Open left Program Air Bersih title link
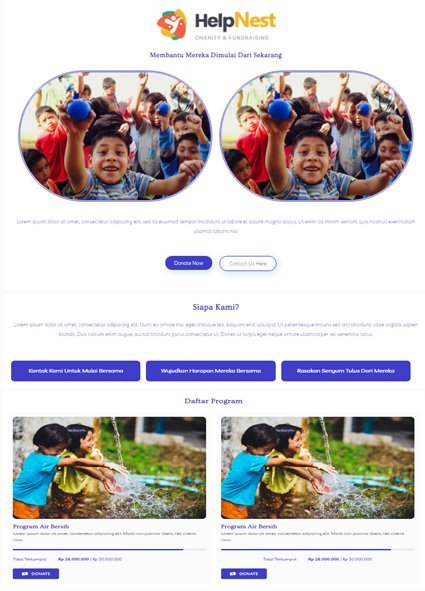 pyautogui.click(x=41, y=526)
